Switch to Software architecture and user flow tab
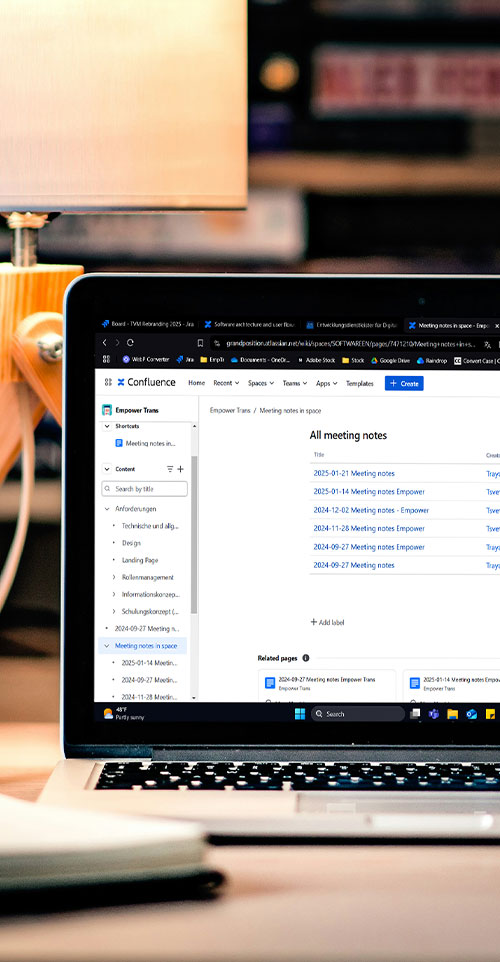 [x=250, y=325]
